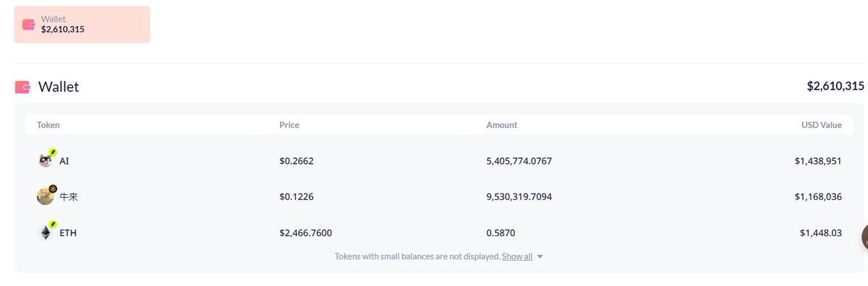Click amount 9,530,319.7094
Screen dimensions: 868x286
(x=519, y=196)
